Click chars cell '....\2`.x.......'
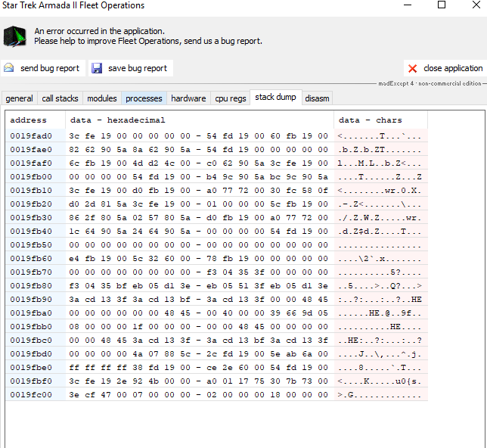 click(x=380, y=259)
